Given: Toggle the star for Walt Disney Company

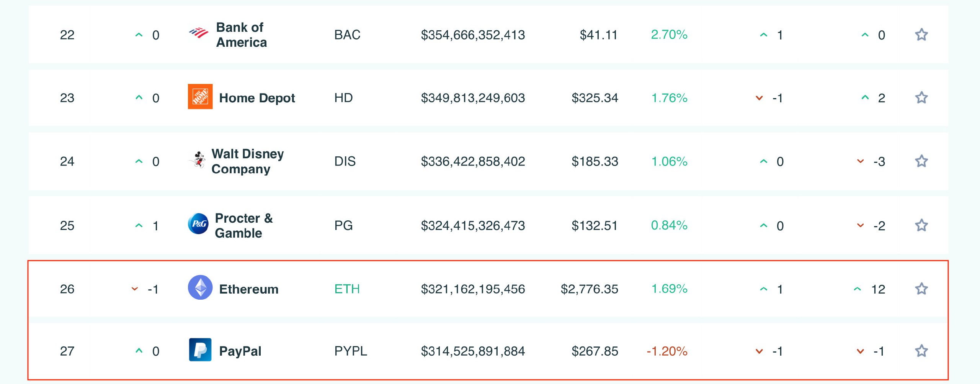Looking at the screenshot, I should click(x=921, y=161).
